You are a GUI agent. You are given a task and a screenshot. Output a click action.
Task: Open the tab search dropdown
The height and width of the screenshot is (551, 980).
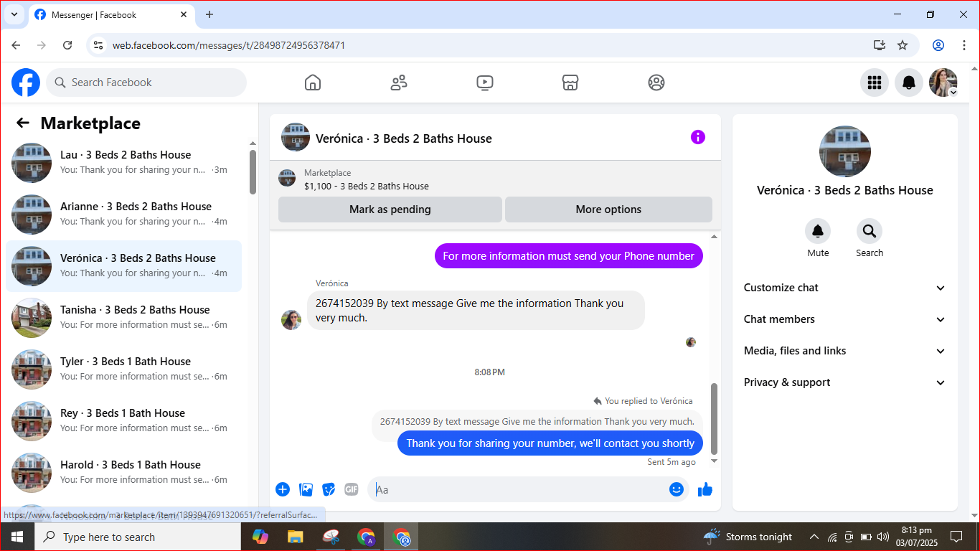point(14,14)
